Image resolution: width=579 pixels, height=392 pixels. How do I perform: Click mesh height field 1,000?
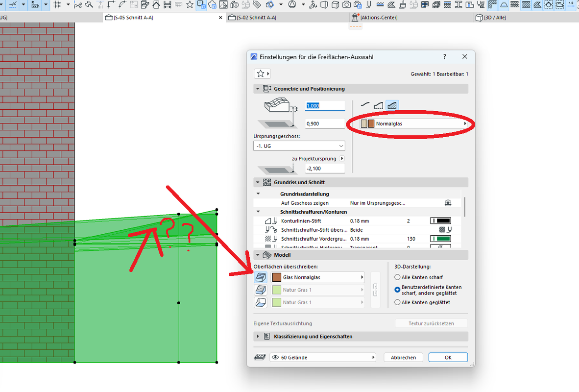pyautogui.click(x=325, y=106)
